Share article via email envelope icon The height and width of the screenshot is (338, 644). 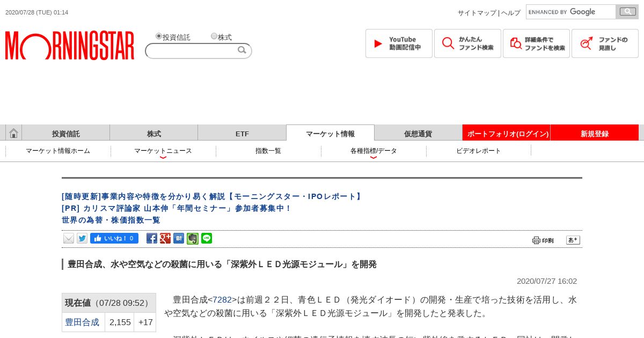pyautogui.click(x=69, y=238)
